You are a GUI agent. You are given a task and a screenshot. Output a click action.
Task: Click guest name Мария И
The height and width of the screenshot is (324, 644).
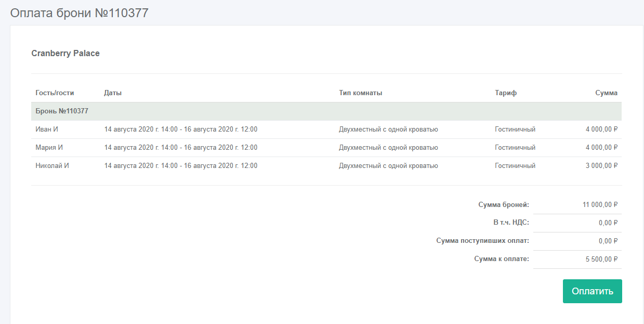49,148
